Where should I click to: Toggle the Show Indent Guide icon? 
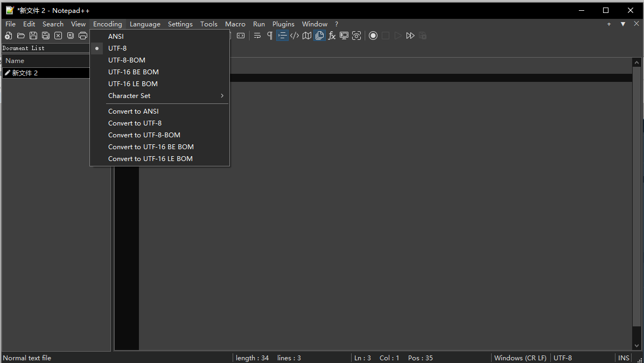point(282,36)
